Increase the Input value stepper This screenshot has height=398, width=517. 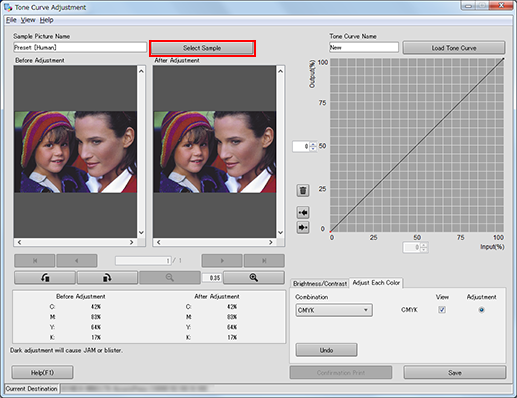424,245
